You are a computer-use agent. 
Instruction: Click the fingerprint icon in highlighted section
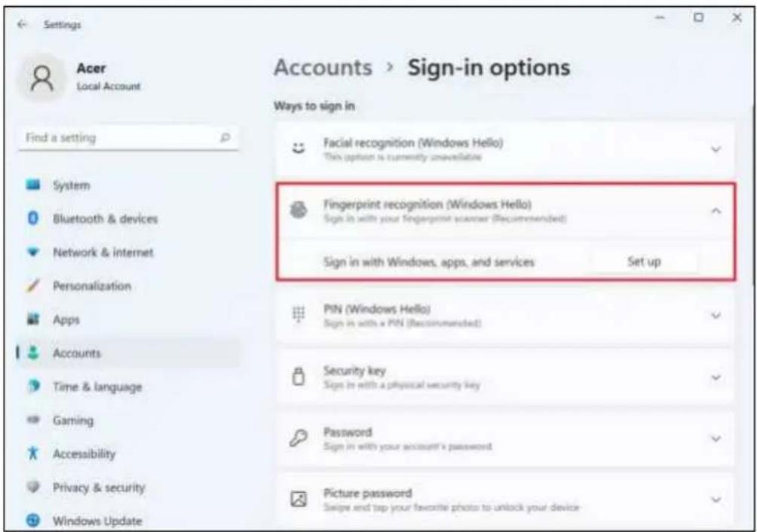pyautogui.click(x=299, y=210)
